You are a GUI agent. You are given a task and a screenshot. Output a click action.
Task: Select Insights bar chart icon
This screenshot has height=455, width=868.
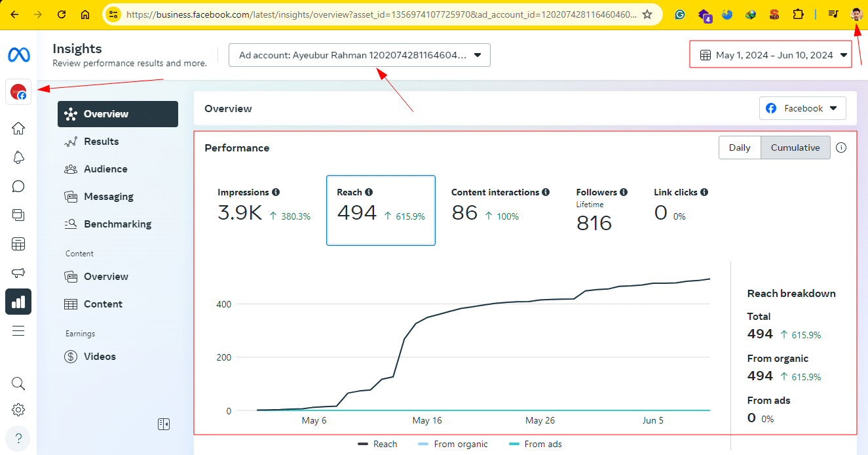pos(18,302)
